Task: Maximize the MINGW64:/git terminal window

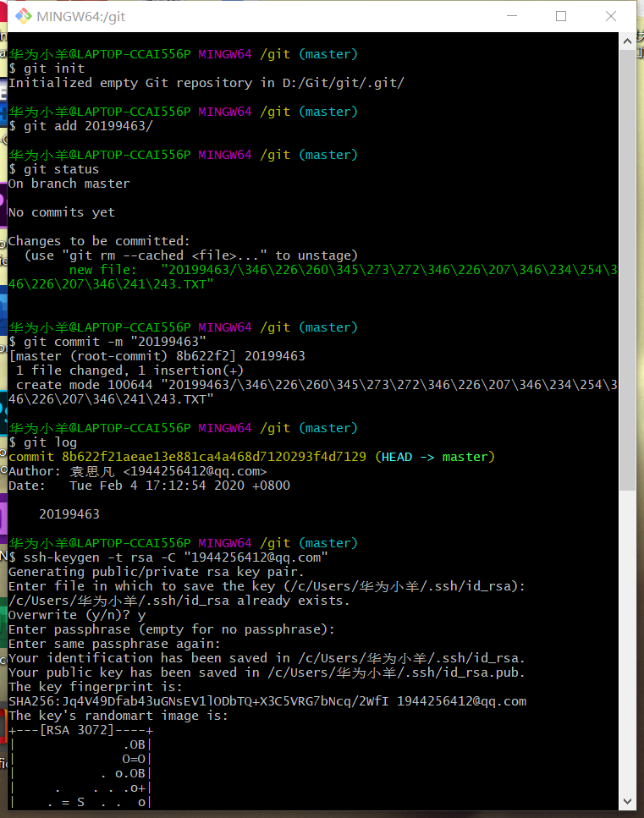Action: (x=561, y=16)
